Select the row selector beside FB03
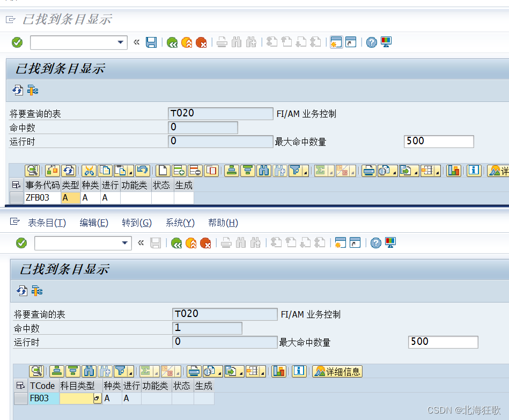Image resolution: width=509 pixels, height=420 pixels. click(20, 398)
